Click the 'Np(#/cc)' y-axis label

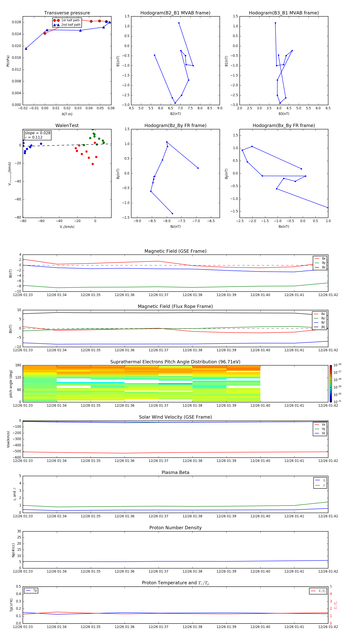click(x=13, y=550)
